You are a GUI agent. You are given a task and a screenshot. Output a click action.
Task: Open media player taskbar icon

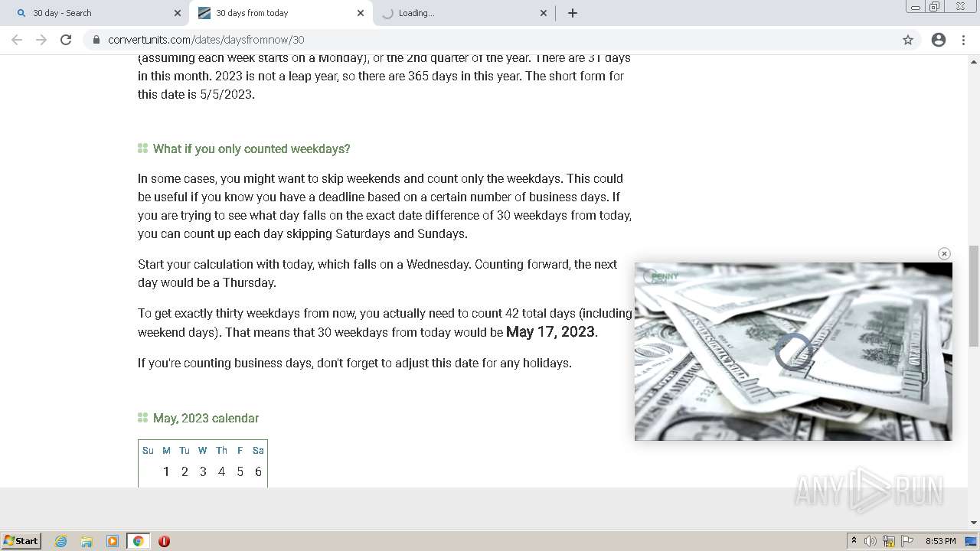[113, 541]
